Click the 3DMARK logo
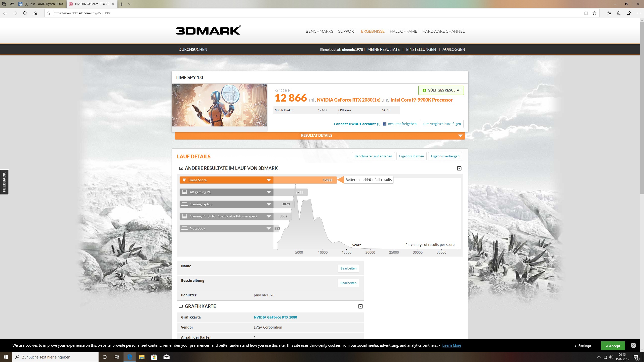This screenshot has height=362, width=644. coord(208,30)
